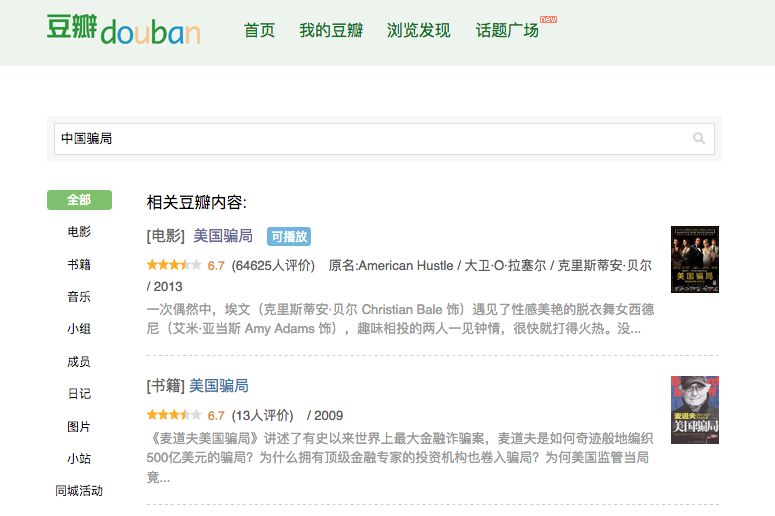Click the 相关豆瓣内容: heading
775x516 pixels.
(196, 202)
